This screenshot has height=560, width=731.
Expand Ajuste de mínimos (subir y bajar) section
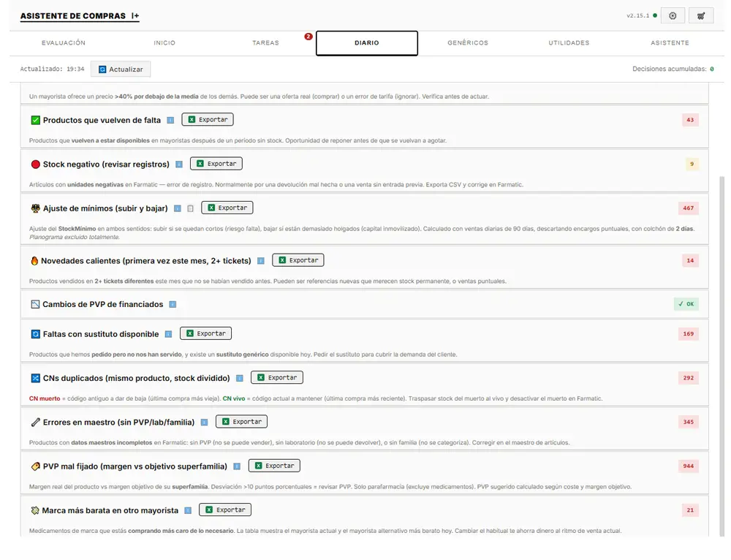105,208
